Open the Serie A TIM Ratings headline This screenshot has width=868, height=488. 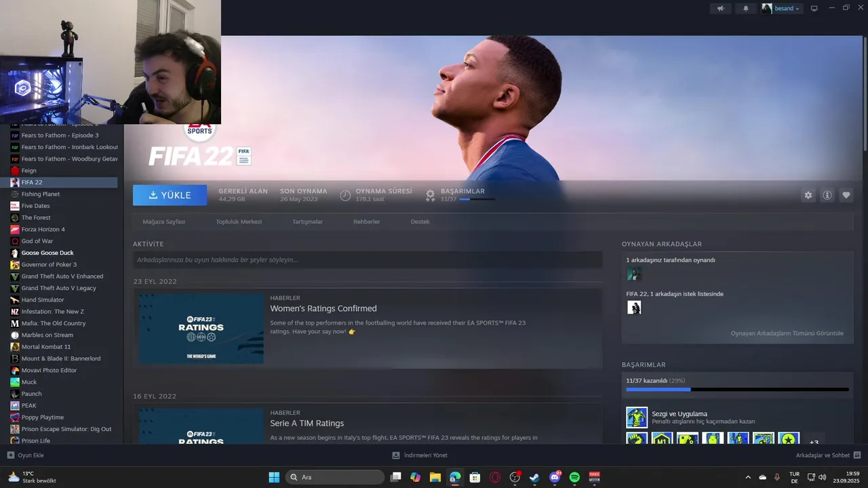click(307, 423)
